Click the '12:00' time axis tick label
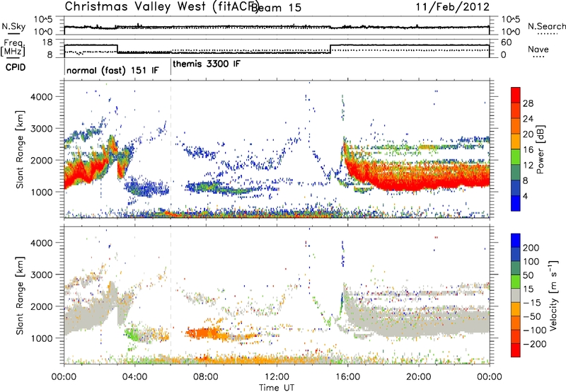Image resolution: width=566 pixels, height=392 pixels. [x=277, y=377]
